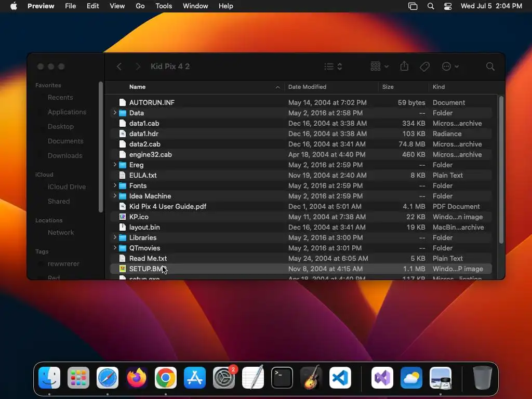Sort by the Kind column header
Viewport: 532px width, 399px height.
(x=463, y=87)
